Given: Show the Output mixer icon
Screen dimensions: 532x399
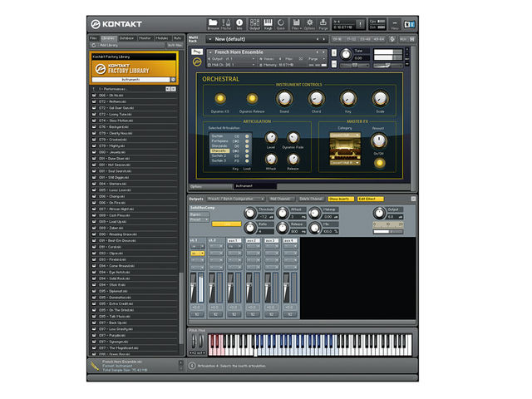Looking at the screenshot, I should [254, 24].
